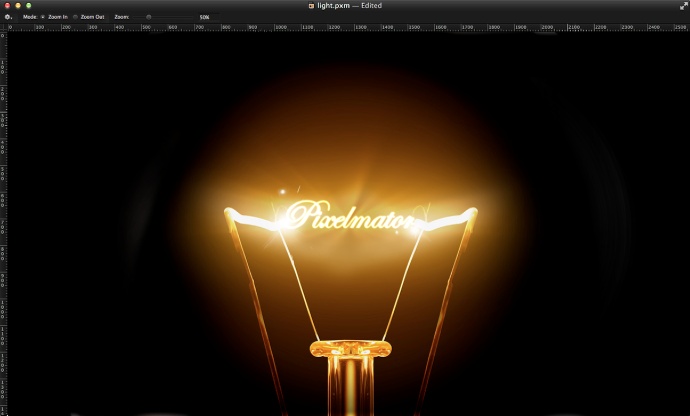Screen dimensions: 690x416
Task: Click the ruler origin corner box
Action: click(4, 27)
